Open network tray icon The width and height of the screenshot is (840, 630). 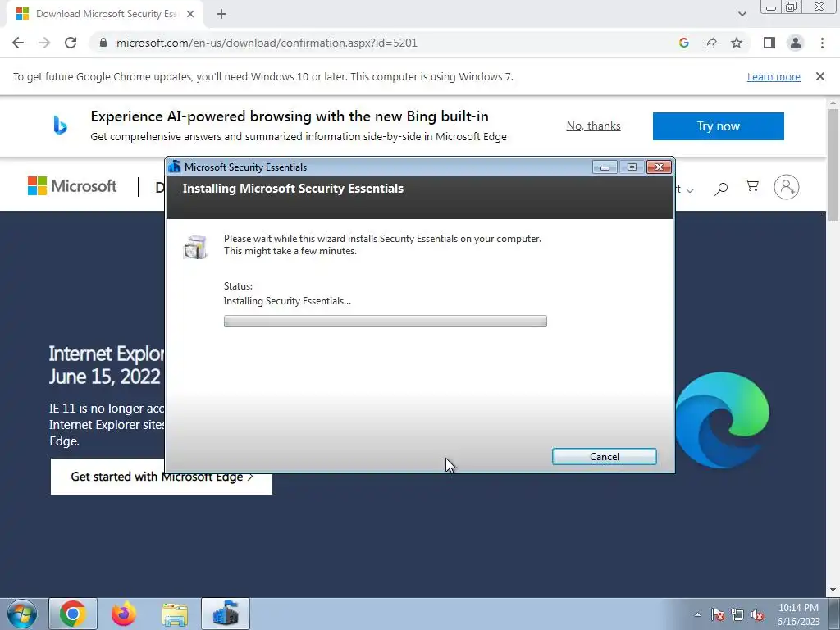[x=737, y=614]
